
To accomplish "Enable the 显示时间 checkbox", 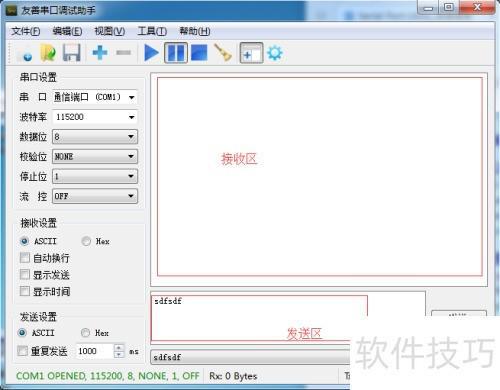I will click(x=25, y=291).
